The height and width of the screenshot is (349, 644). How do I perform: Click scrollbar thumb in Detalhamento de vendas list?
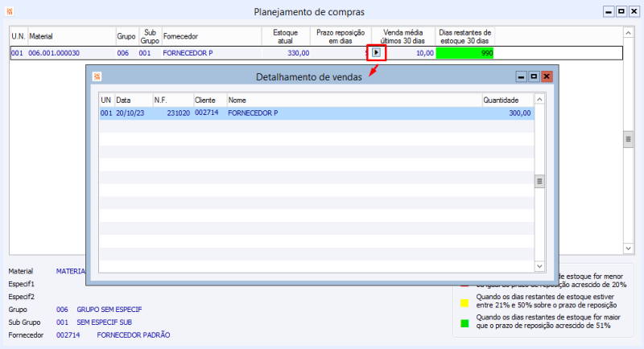(539, 181)
